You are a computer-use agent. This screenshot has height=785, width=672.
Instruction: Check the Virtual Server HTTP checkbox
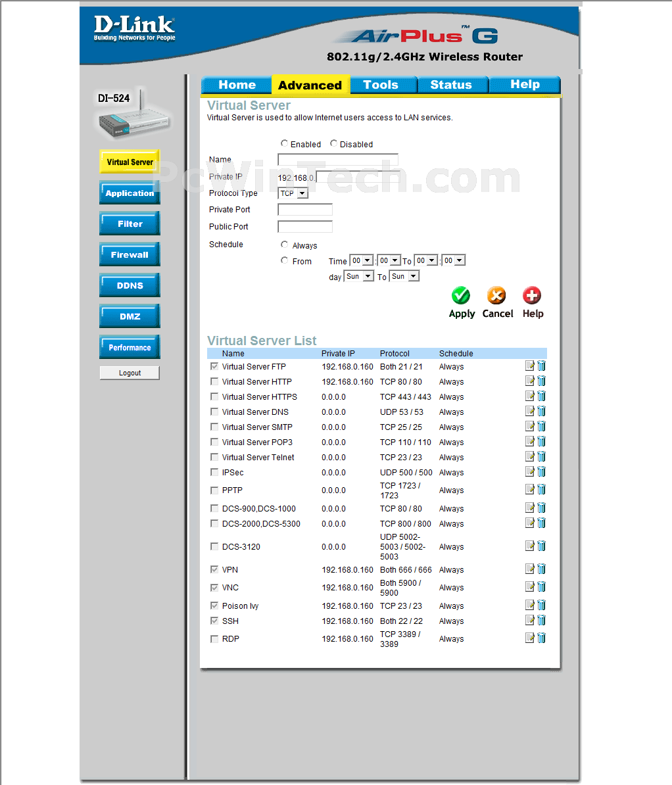pos(214,381)
